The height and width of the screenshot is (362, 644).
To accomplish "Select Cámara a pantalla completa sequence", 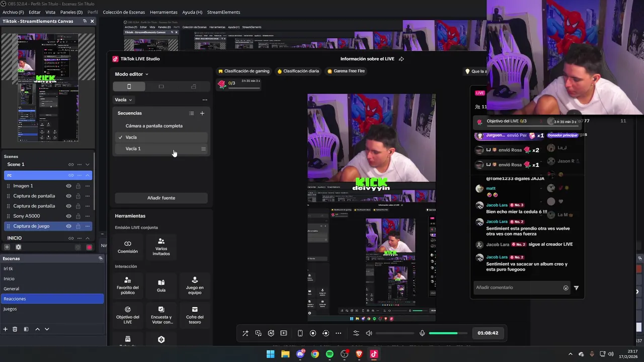I will click(161, 126).
